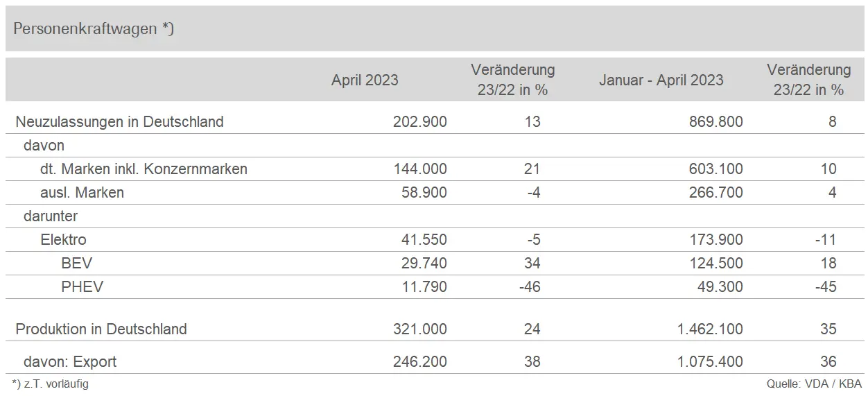Select the Elektro row label
The width and height of the screenshot is (868, 396).
pyautogui.click(x=64, y=240)
